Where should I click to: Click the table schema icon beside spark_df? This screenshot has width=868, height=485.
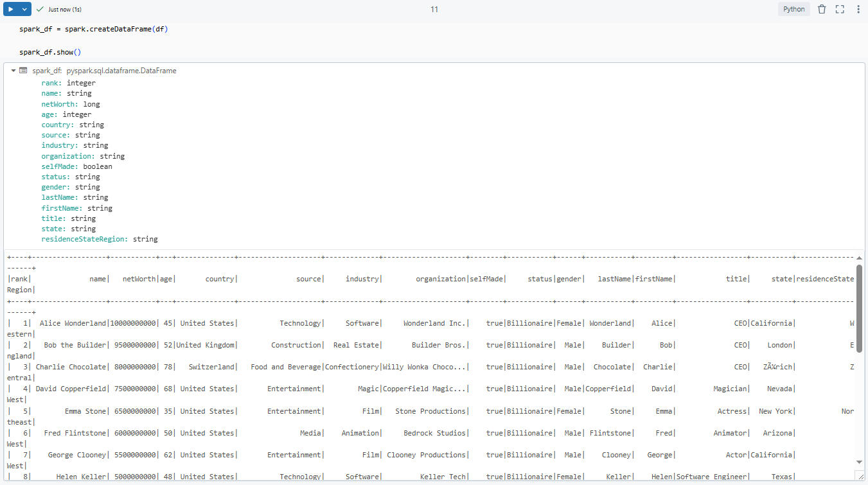[x=24, y=70]
